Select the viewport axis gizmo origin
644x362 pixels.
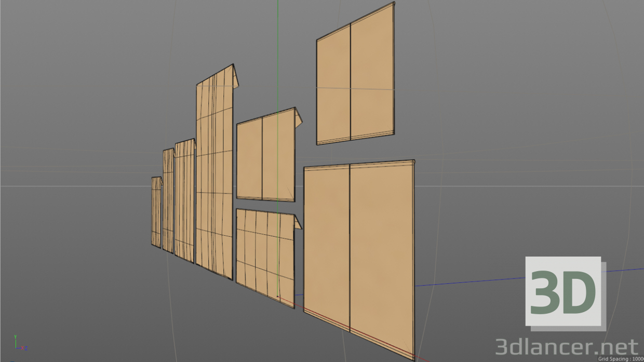point(16,348)
